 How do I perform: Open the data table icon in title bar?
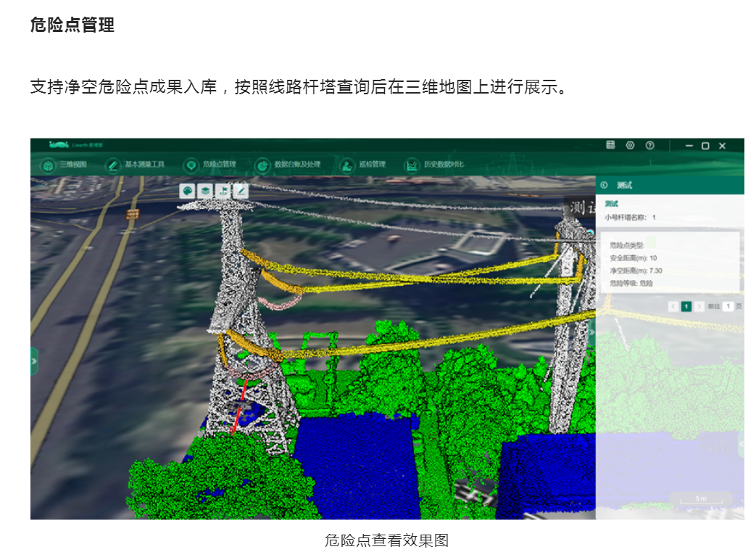[611, 145]
